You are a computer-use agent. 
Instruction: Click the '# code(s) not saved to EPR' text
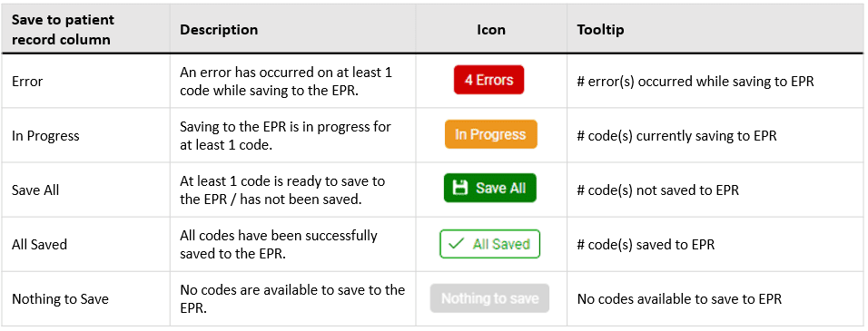click(x=657, y=190)
